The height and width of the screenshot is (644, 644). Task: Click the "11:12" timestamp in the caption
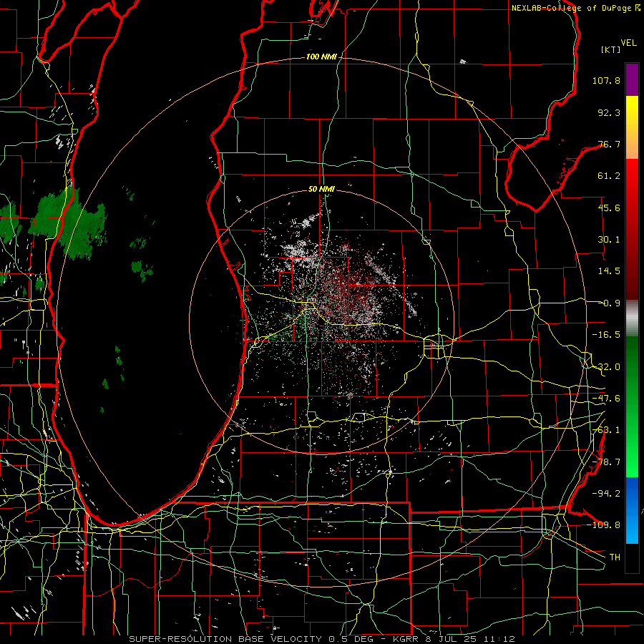(498, 639)
